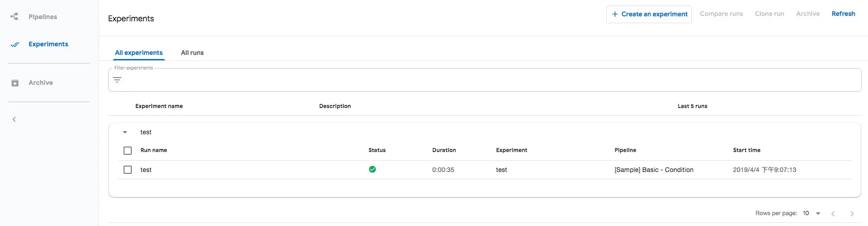The height and width of the screenshot is (226, 868).
Task: Open the [Sample] Basic - Condition pipeline
Action: [x=654, y=170]
